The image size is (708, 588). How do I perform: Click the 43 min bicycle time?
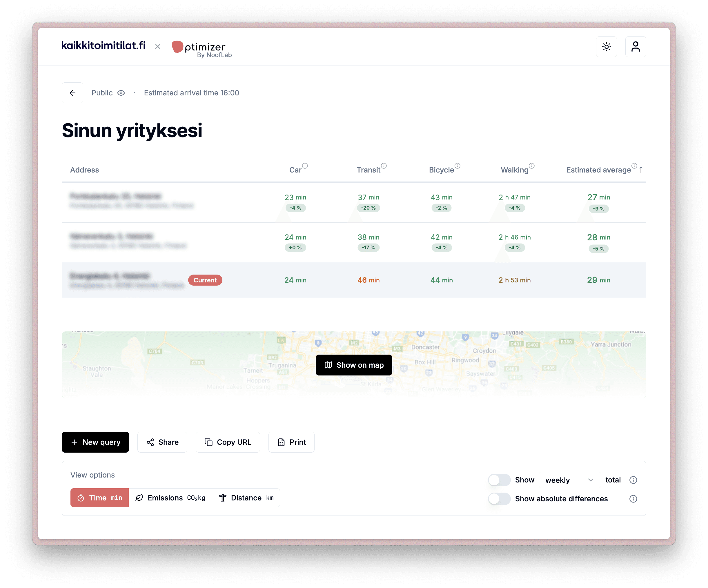point(442,197)
